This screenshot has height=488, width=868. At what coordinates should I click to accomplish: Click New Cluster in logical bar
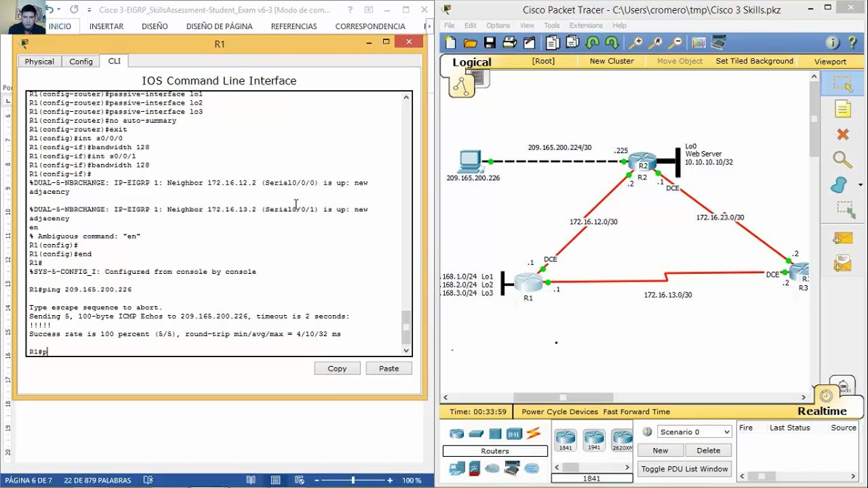612,61
